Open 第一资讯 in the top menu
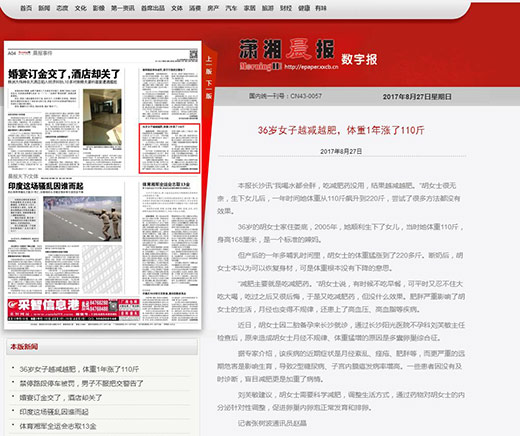 tap(123, 8)
